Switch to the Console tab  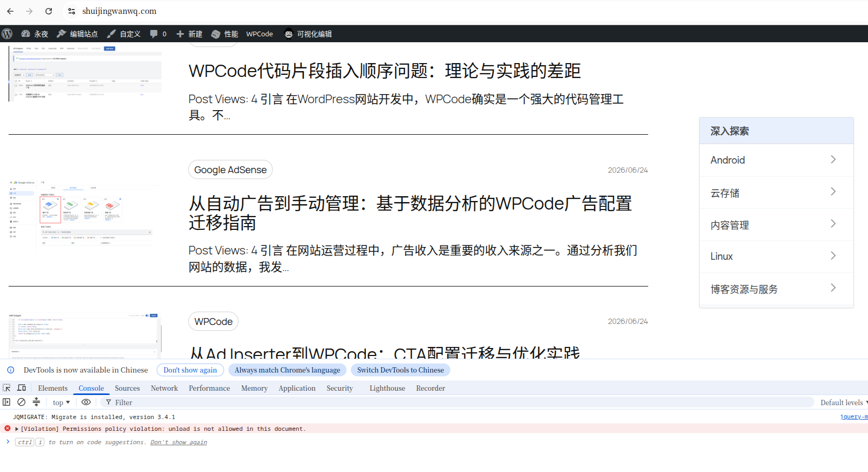pos(91,388)
